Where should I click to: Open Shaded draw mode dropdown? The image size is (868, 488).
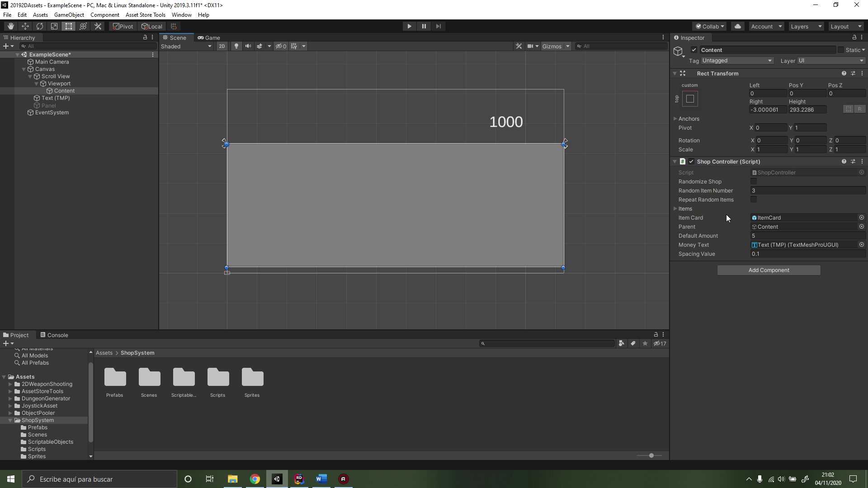click(186, 46)
